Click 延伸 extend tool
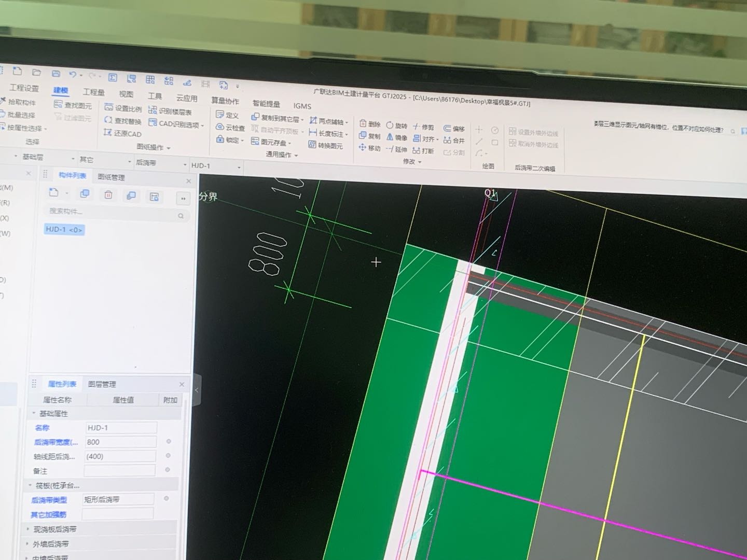The height and width of the screenshot is (560, 747). (397, 149)
